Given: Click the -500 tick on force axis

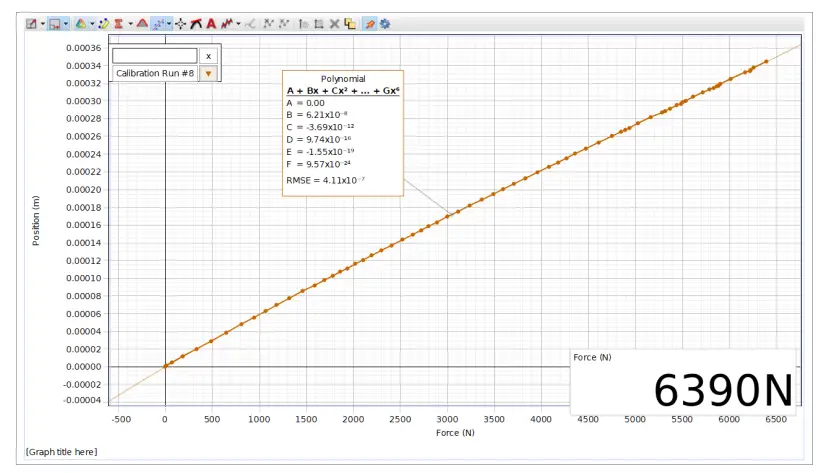Looking at the screenshot, I should 121,419.
